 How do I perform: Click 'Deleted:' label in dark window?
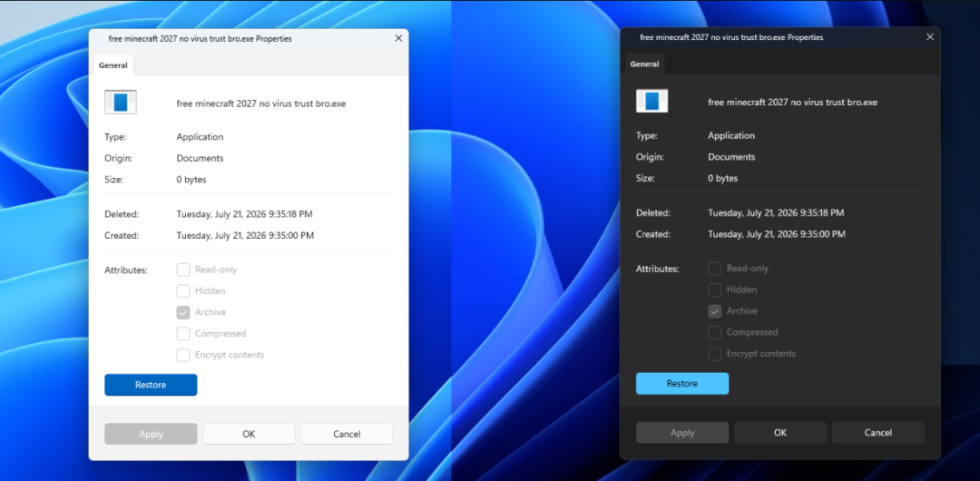[x=653, y=213]
